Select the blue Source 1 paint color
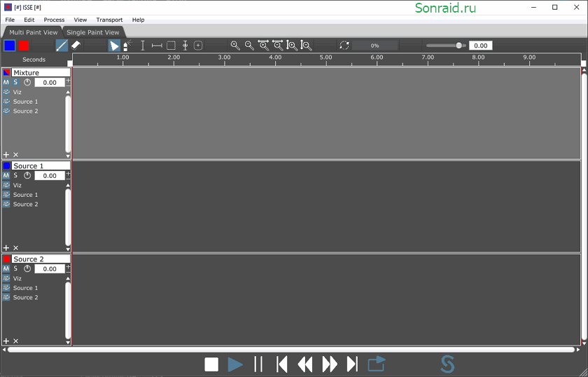Screen dimensions: 588x377 coord(9,46)
